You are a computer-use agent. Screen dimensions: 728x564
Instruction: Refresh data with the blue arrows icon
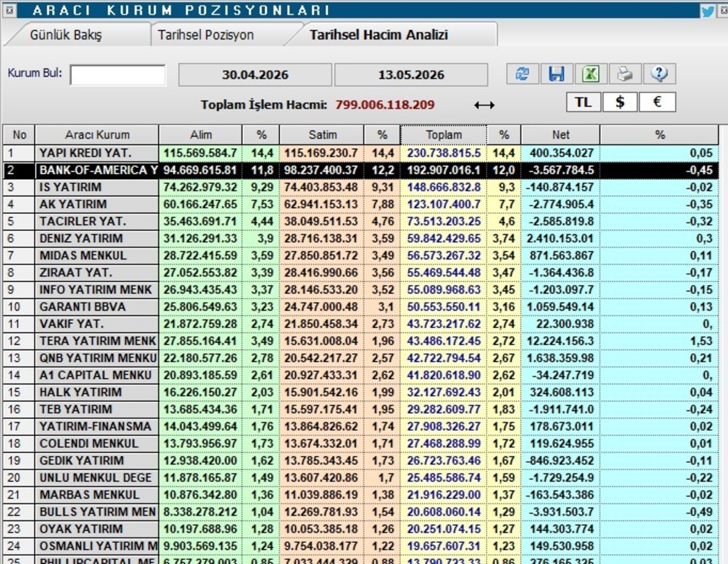coord(522,74)
